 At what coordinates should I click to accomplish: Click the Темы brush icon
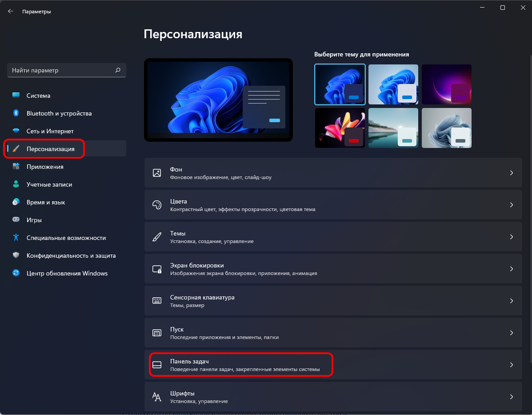157,237
